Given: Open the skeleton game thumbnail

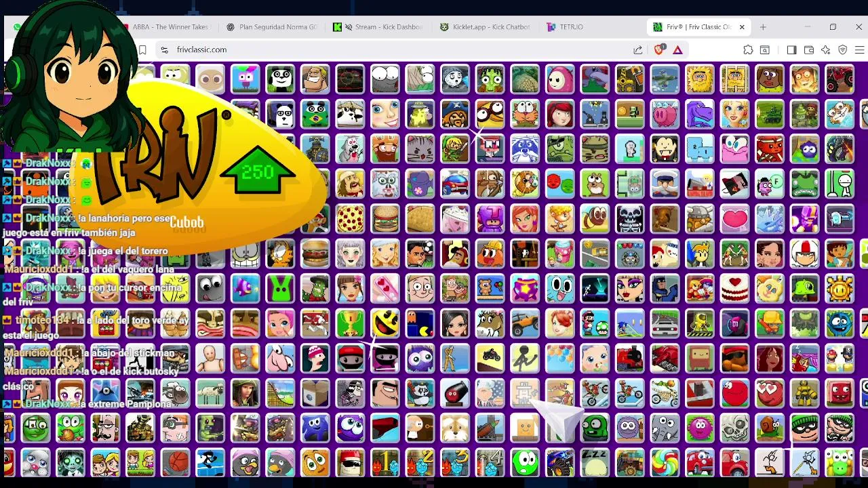Looking at the screenshot, I should 629,218.
